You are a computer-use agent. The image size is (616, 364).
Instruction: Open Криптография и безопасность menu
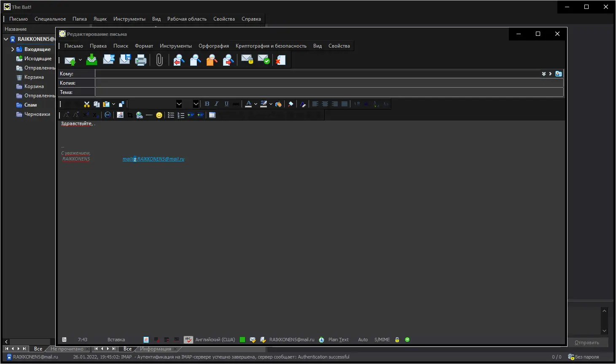click(271, 46)
